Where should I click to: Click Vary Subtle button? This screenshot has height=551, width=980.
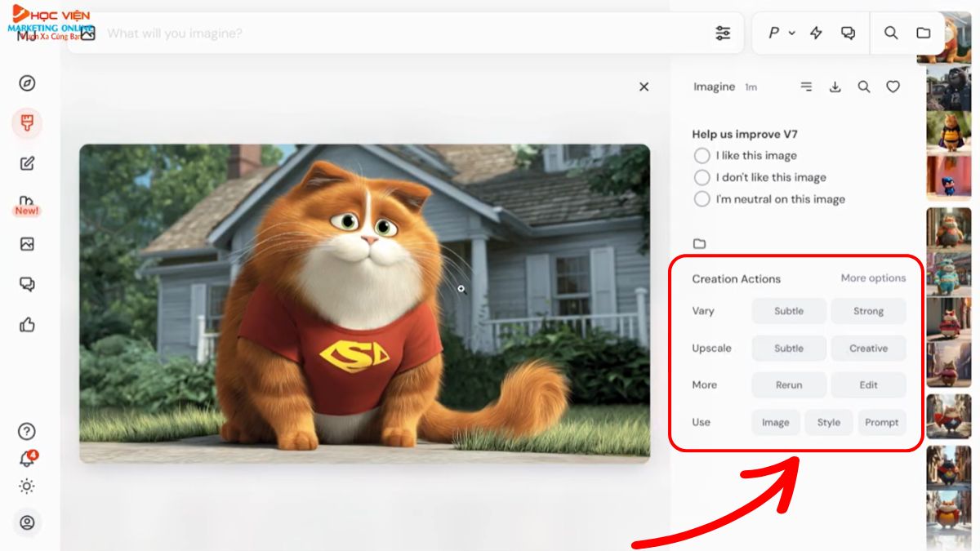coord(789,311)
